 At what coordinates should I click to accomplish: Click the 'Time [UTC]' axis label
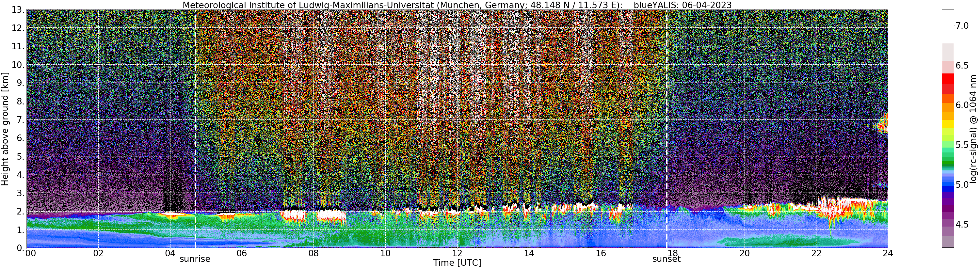[x=457, y=263]
